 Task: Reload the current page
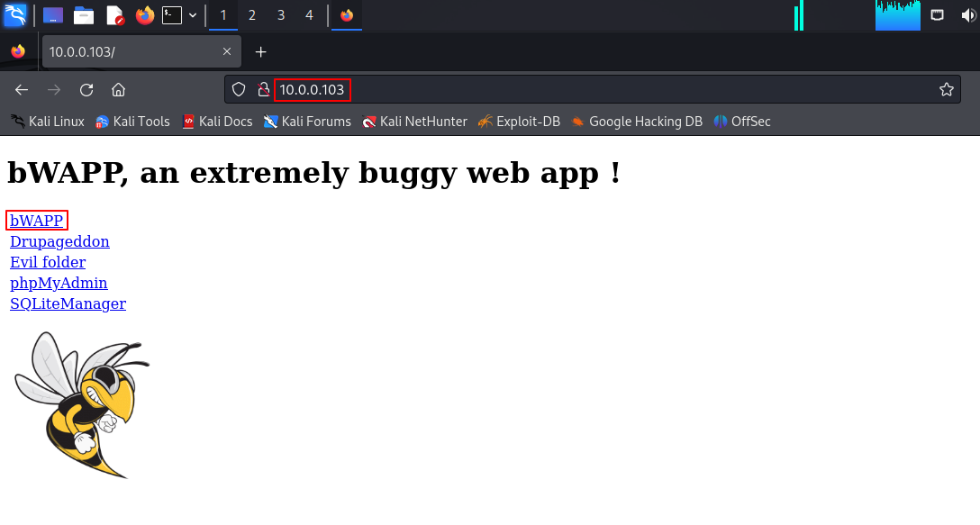tap(86, 90)
